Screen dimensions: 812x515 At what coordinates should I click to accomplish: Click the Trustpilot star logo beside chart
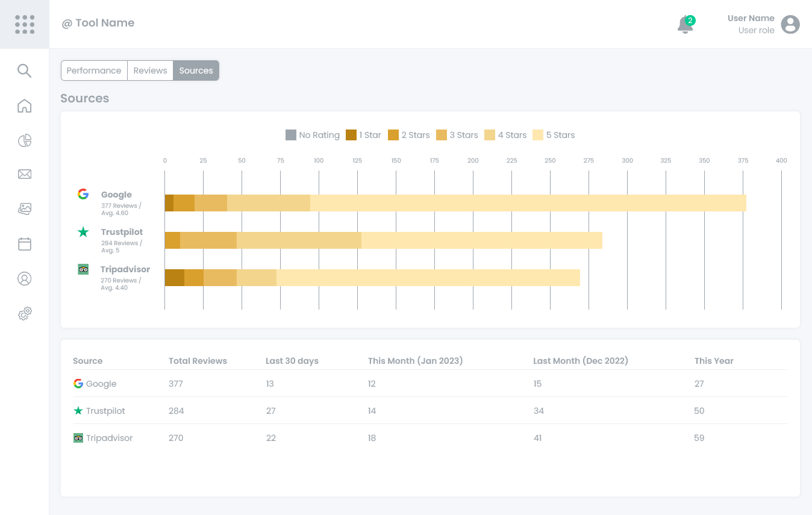(83, 232)
